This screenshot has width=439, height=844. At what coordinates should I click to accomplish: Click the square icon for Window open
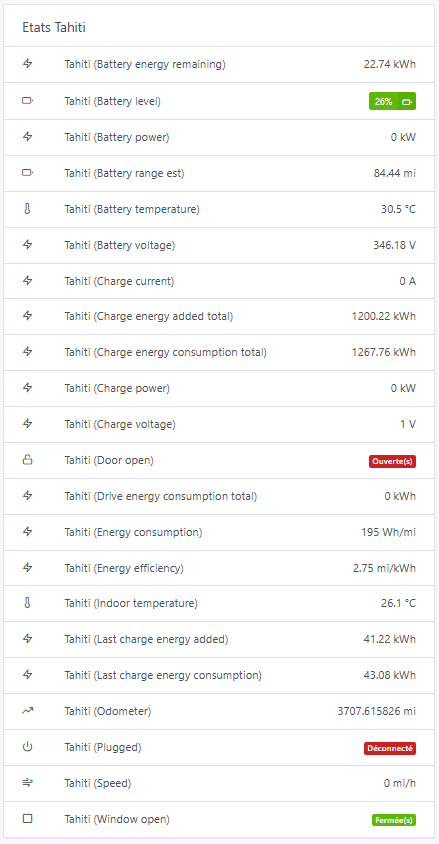pyautogui.click(x=27, y=819)
